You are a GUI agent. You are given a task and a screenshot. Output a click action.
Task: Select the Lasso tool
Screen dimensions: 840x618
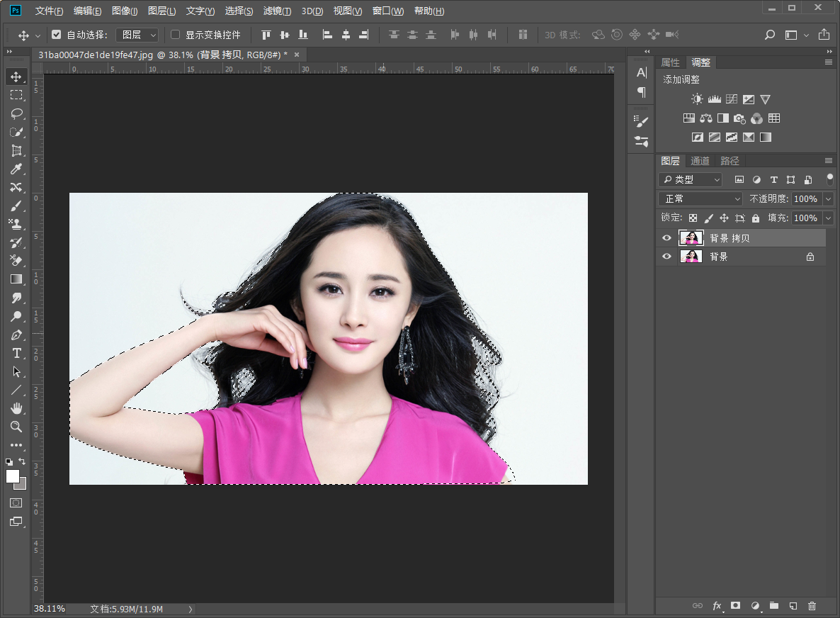pyautogui.click(x=16, y=113)
